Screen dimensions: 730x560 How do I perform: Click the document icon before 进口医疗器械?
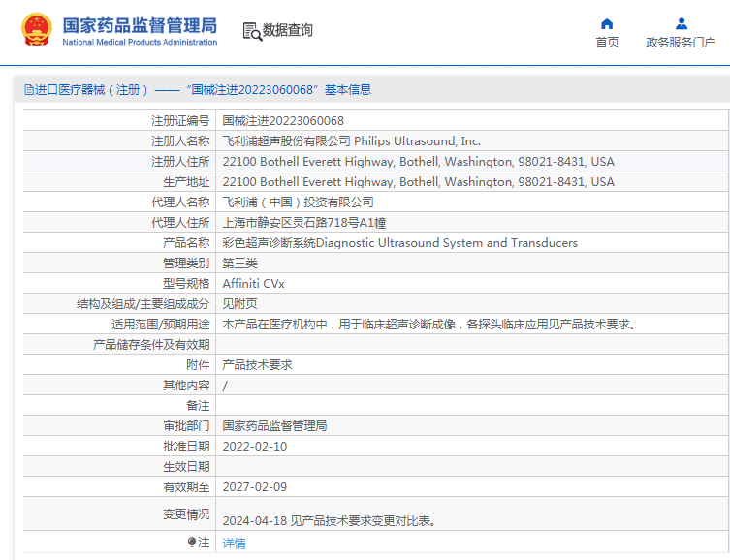click(29, 90)
